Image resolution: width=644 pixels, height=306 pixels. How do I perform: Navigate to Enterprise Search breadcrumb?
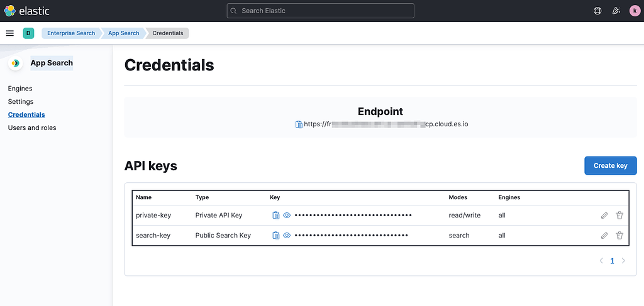[71, 33]
